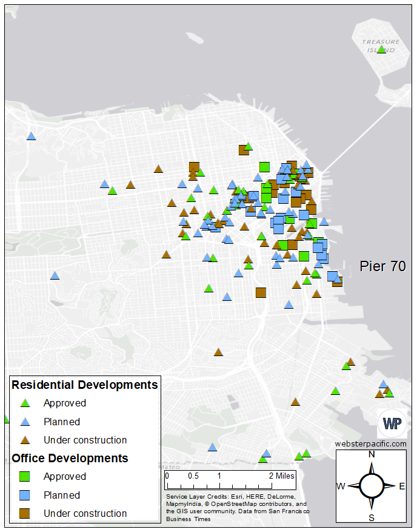Click the Planned label under Office Developments
417x532 pixels.
(x=62, y=495)
